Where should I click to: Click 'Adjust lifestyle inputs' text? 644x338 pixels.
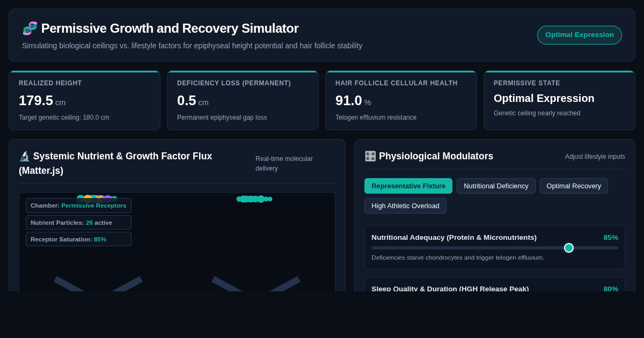coord(595,157)
